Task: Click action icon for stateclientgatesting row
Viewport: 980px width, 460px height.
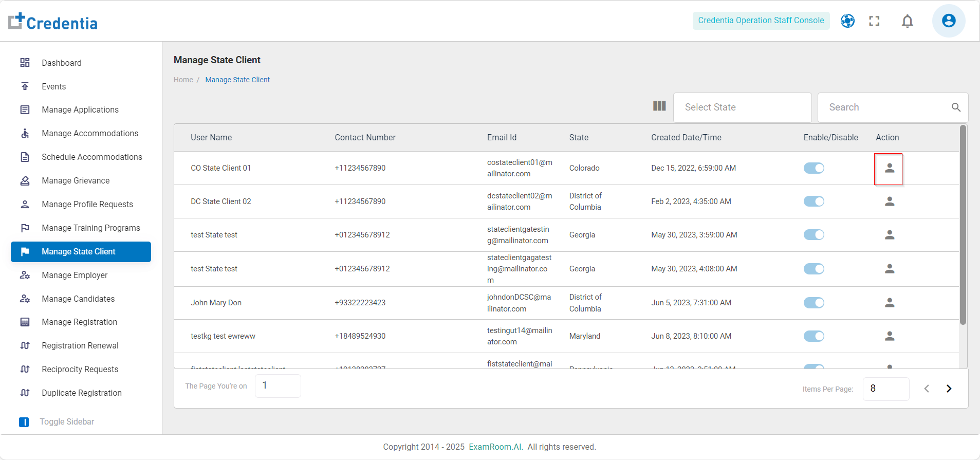Action: point(890,235)
